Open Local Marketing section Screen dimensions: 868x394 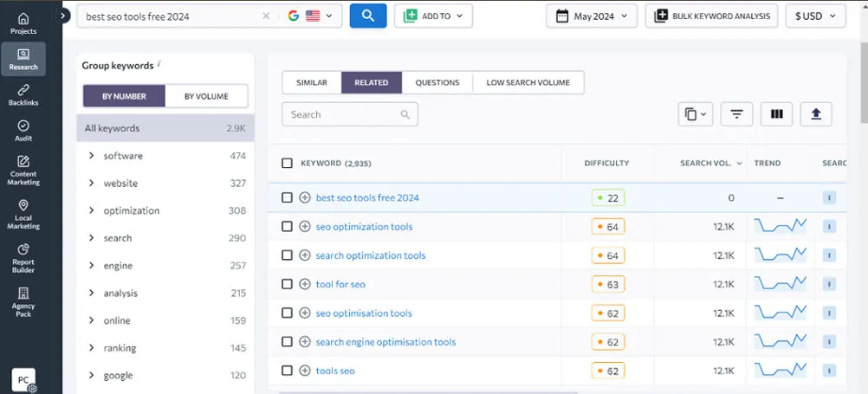point(23,215)
